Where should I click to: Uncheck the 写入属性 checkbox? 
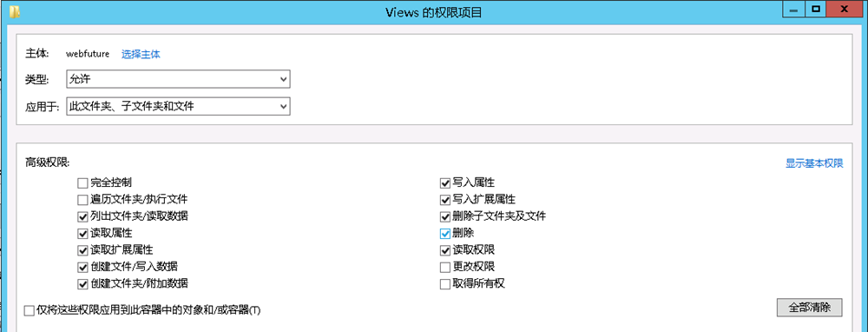[445, 183]
